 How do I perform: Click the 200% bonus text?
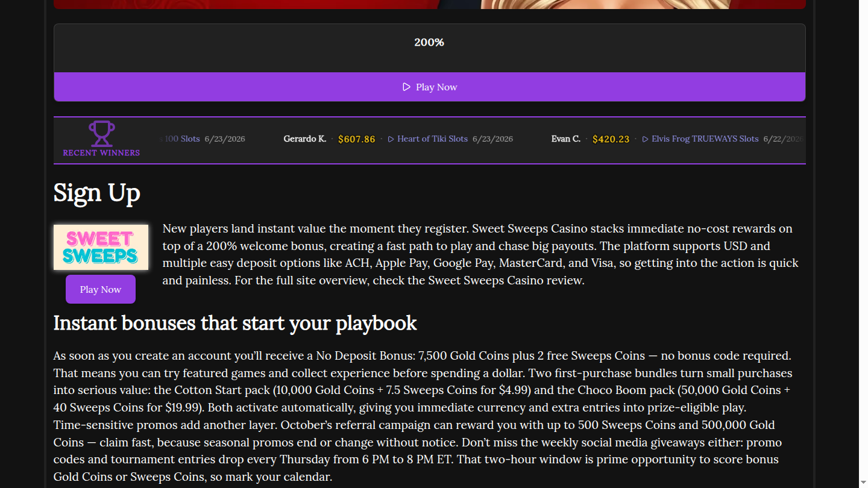tap(429, 42)
